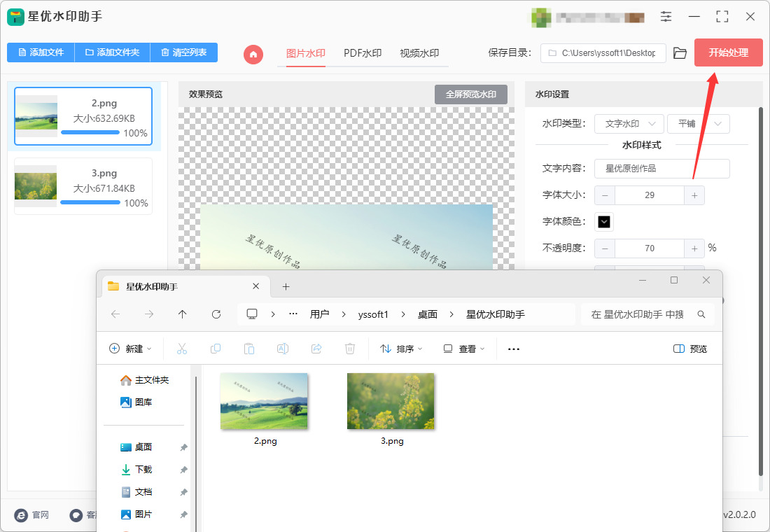Click the 文字内容 watermark text field
Viewport: 770px width, 532px height.
pyautogui.click(x=662, y=169)
